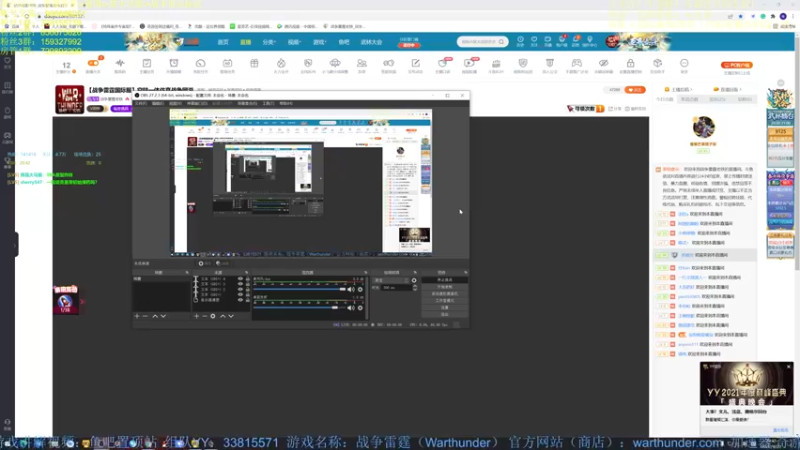Click the trophy icon in Douyu toolbar

tap(549, 63)
